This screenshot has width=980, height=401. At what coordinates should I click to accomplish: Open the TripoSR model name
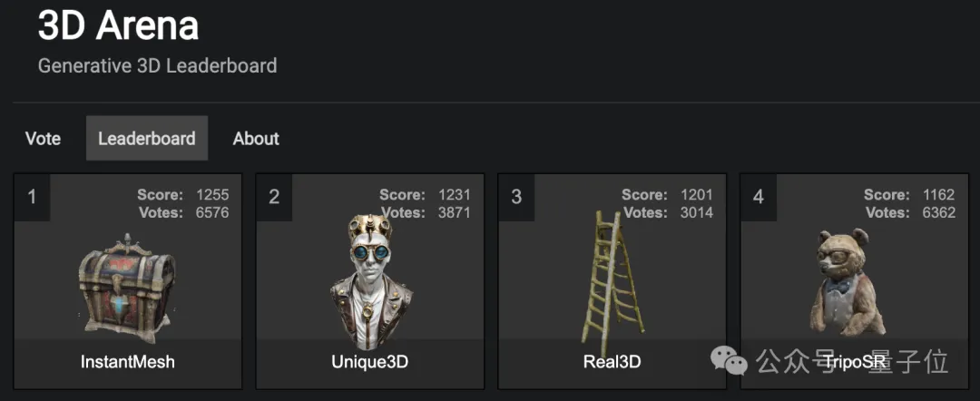pos(855,362)
